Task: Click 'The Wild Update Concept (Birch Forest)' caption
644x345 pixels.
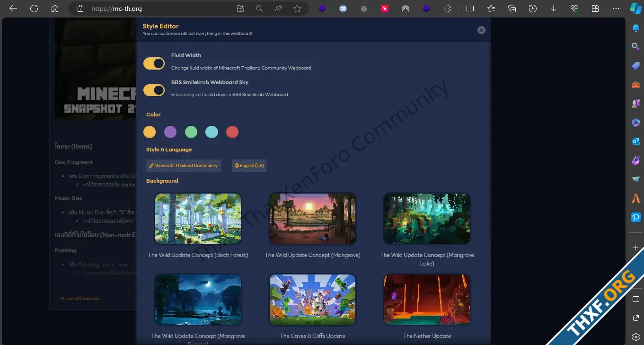Action: pyautogui.click(x=198, y=255)
